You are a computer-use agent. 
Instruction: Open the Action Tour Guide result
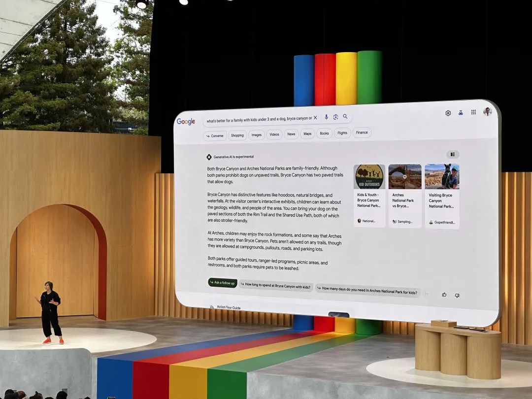229,307
